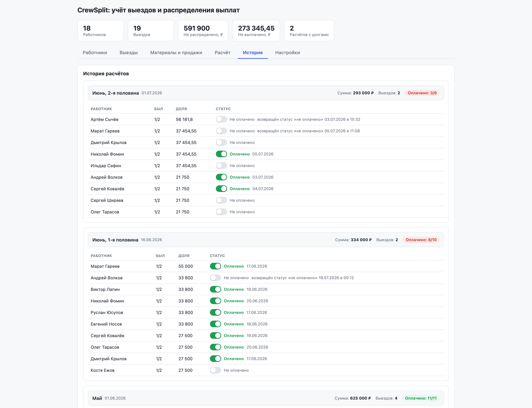532x408 pixels.
Task: Go to Материалы и продажи tab
Action: (x=176, y=53)
